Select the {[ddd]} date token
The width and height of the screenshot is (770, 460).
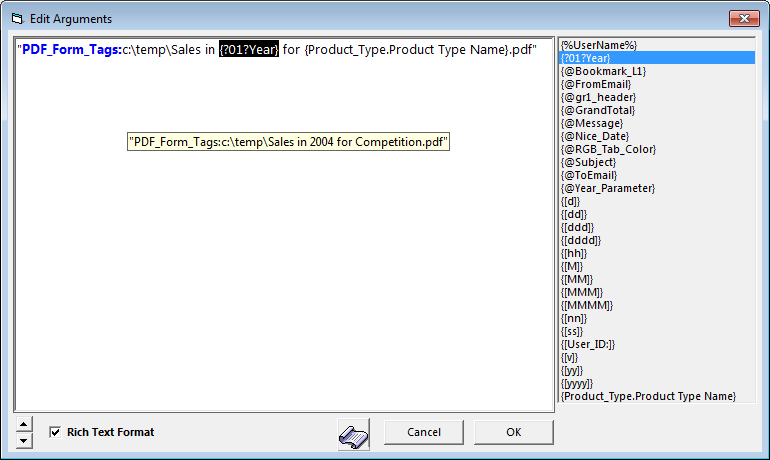(657, 227)
